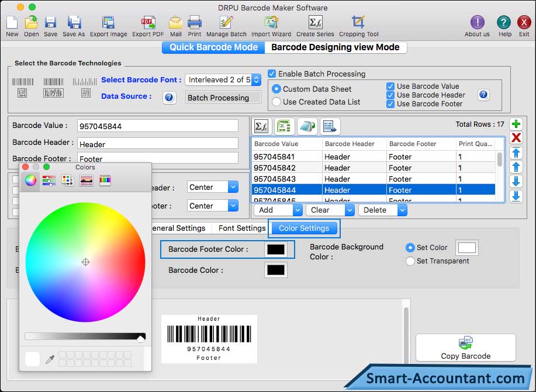Select the pencils tab in Colors panel

105,180
